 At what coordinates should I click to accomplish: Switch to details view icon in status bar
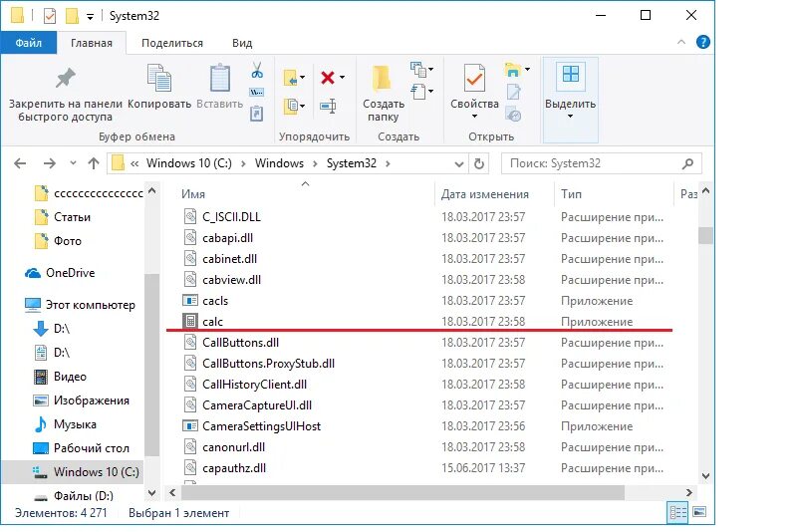(x=677, y=512)
